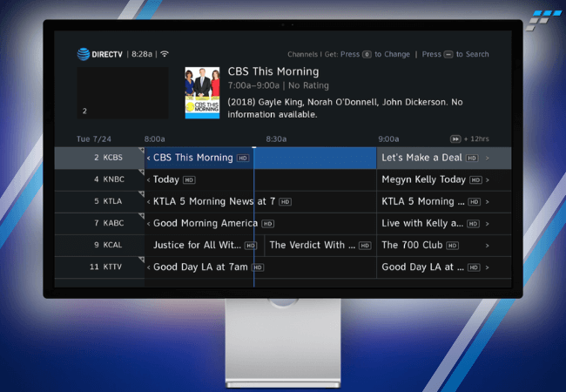Select Good Day LA at ... 9:00a listing

pyautogui.click(x=444, y=267)
